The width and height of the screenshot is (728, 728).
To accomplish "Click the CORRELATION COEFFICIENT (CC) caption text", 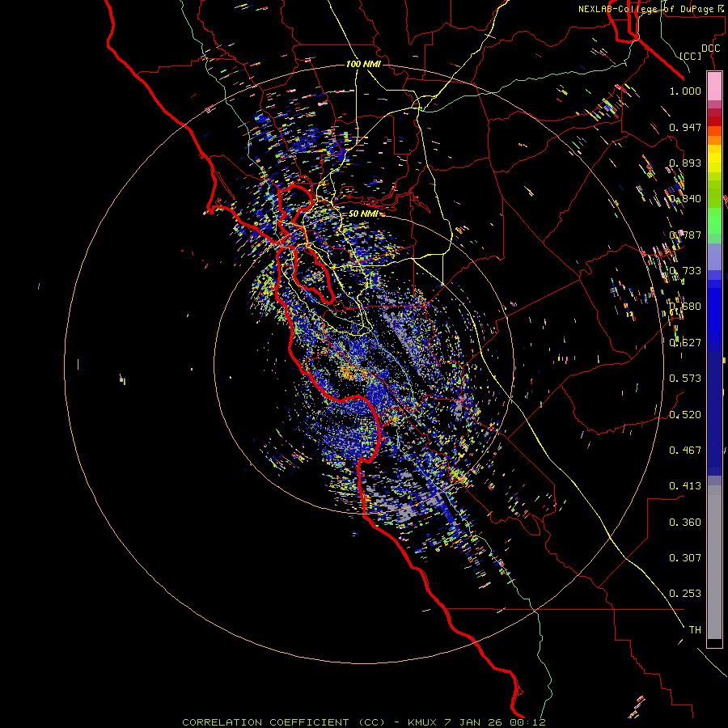I will 283,722.
